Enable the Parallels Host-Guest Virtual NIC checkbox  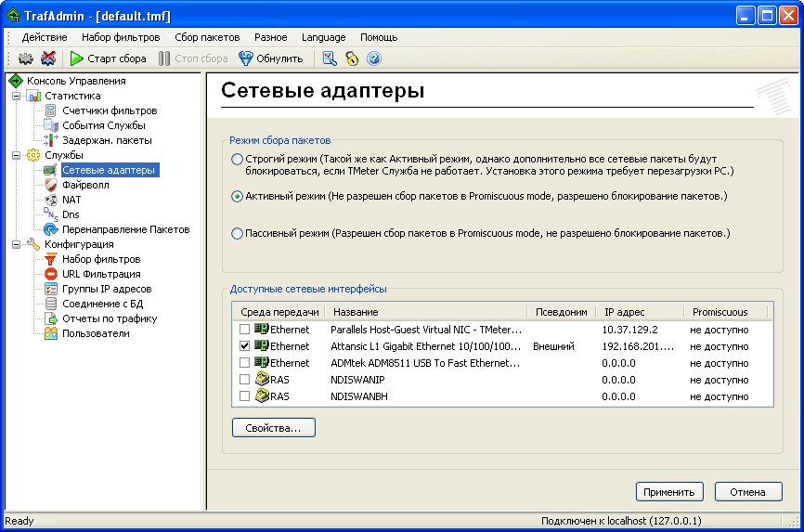coord(245,330)
